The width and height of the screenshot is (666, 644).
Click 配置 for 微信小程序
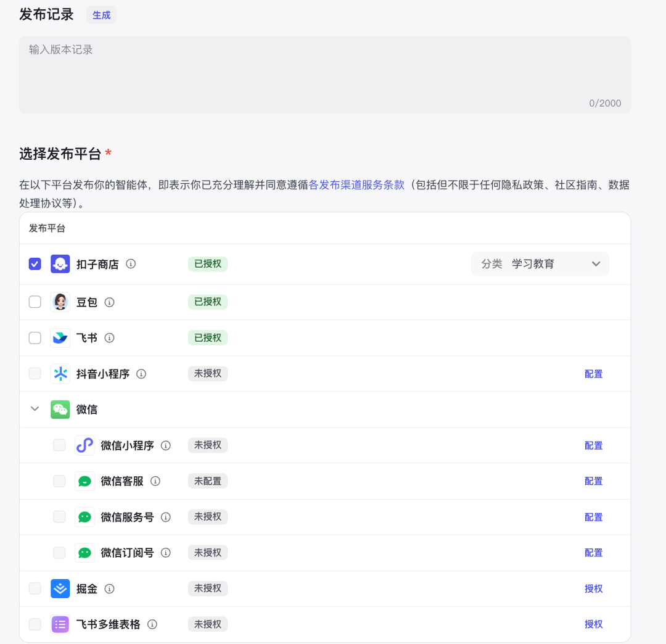click(x=593, y=445)
